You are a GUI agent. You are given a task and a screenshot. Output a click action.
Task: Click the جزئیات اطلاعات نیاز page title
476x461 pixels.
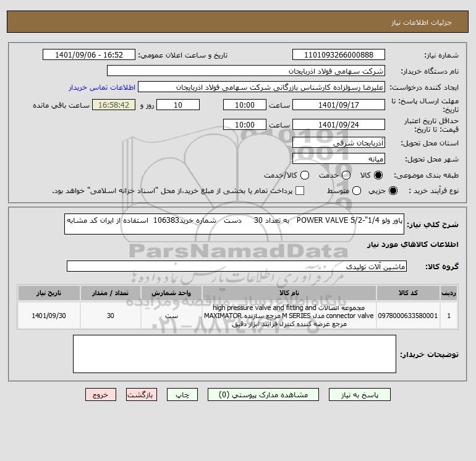[x=422, y=22]
